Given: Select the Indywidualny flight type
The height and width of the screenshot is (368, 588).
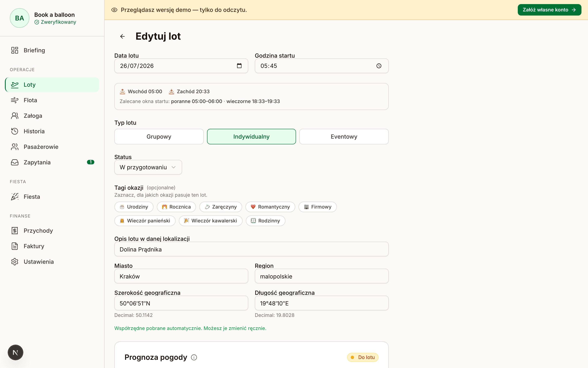Looking at the screenshot, I should coord(252,137).
